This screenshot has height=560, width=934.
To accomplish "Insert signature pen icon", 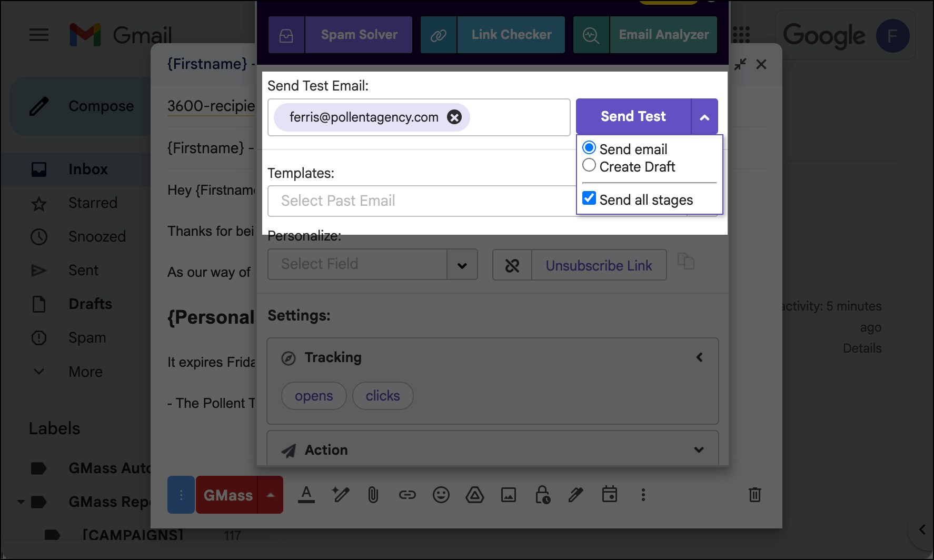I will (576, 495).
